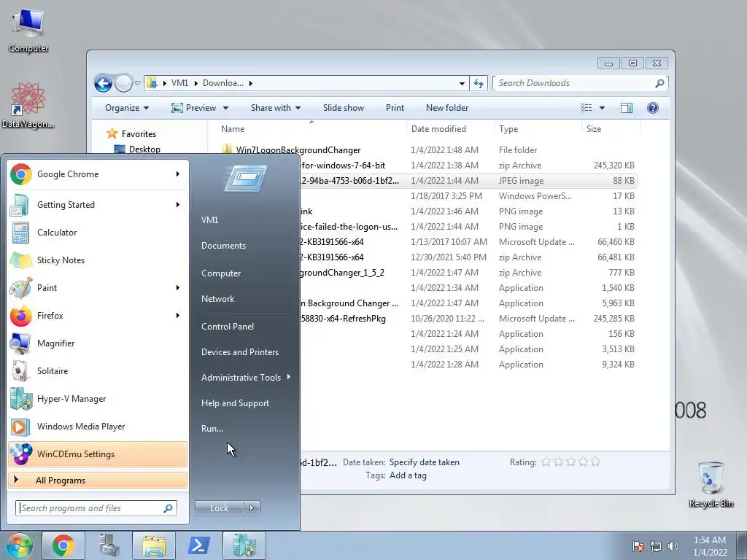Expand Administrative Tools submenu
The height and width of the screenshot is (560, 747).
pos(246,378)
